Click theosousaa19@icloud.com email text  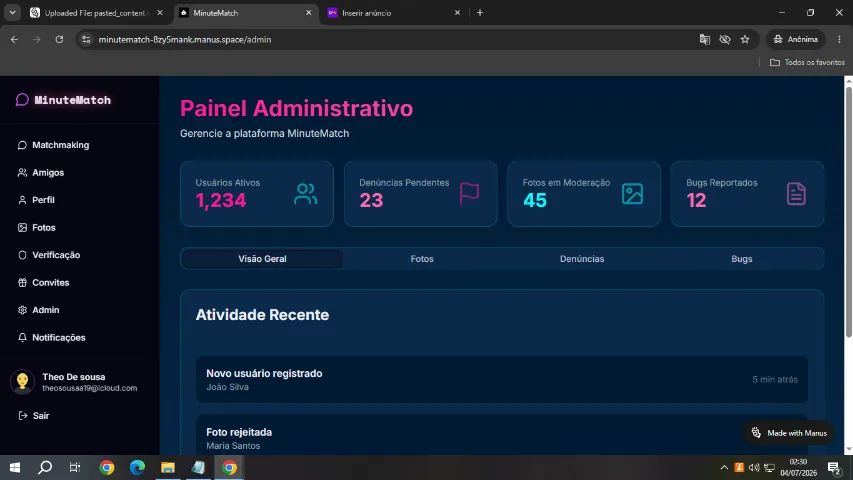pos(90,388)
